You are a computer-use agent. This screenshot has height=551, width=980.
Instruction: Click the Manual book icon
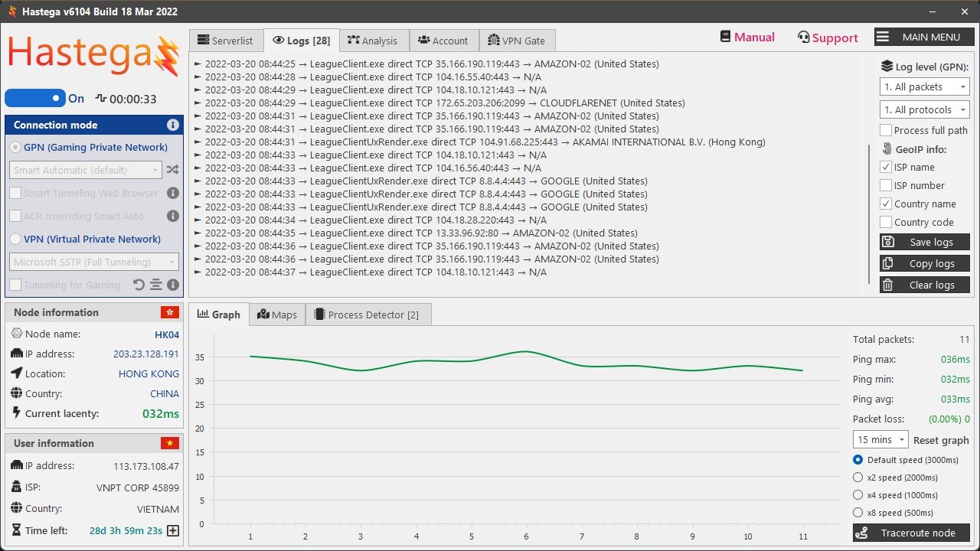726,37
